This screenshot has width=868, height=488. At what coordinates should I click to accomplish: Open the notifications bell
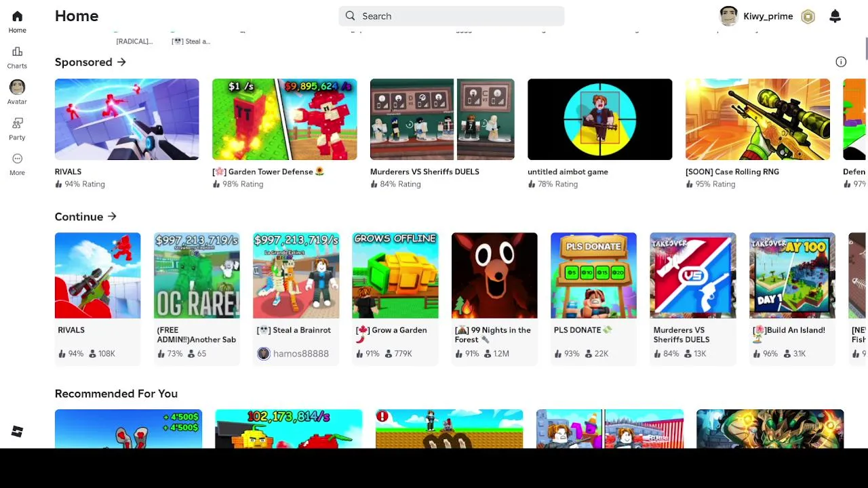coord(835,16)
